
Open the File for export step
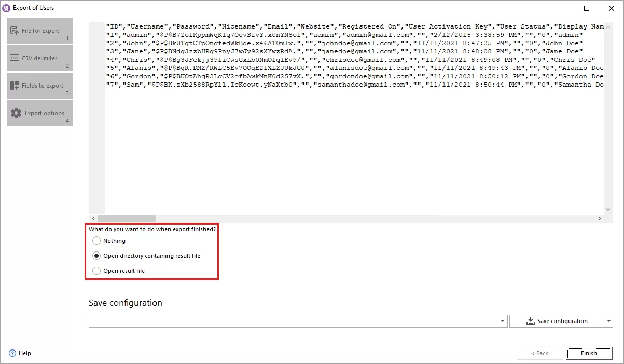pyautogui.click(x=39, y=31)
